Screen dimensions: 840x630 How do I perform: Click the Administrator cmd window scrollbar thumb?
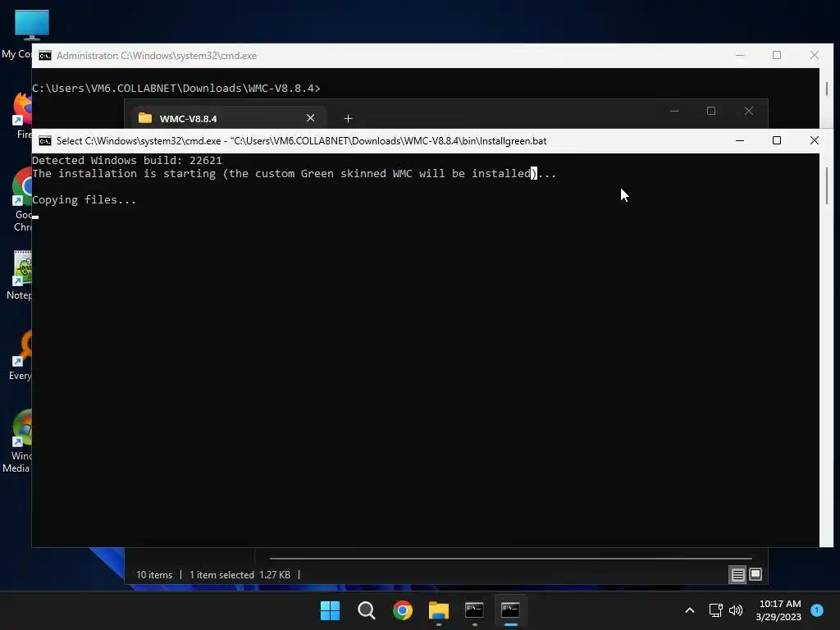click(827, 89)
